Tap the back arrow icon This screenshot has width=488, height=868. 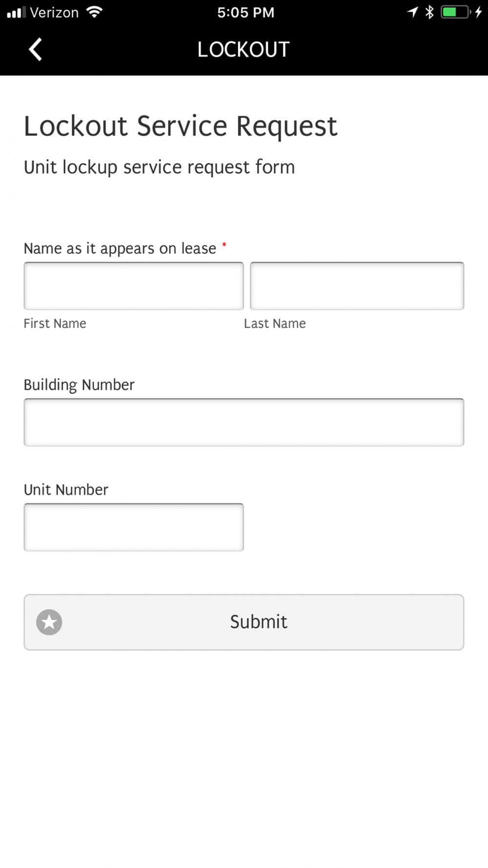tap(35, 49)
